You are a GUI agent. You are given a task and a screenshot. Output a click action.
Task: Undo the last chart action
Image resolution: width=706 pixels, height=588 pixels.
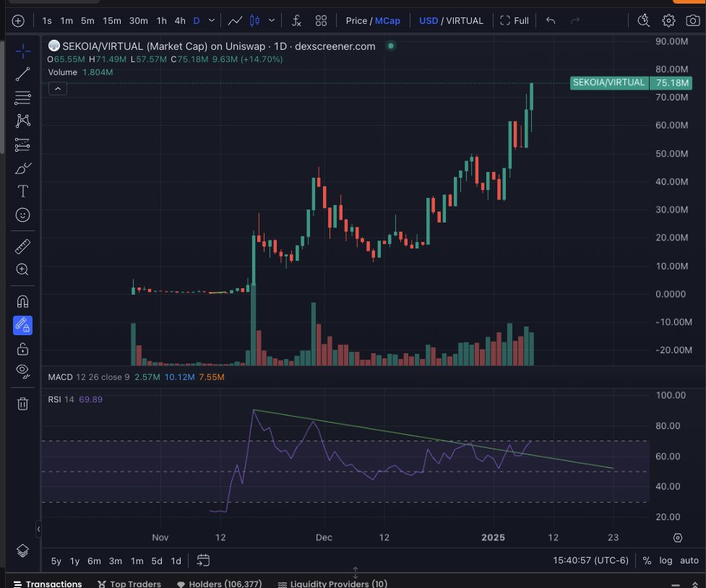tap(551, 21)
